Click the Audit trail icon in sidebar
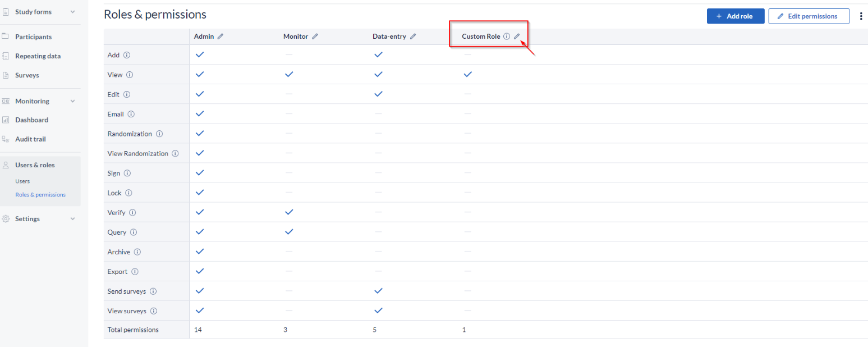This screenshot has width=868, height=347. click(x=6, y=139)
